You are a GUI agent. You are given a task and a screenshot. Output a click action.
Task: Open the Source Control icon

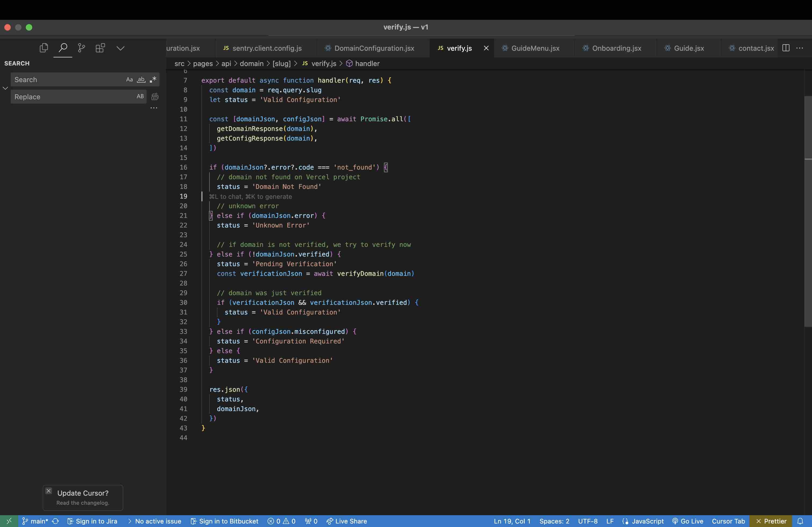(x=81, y=48)
